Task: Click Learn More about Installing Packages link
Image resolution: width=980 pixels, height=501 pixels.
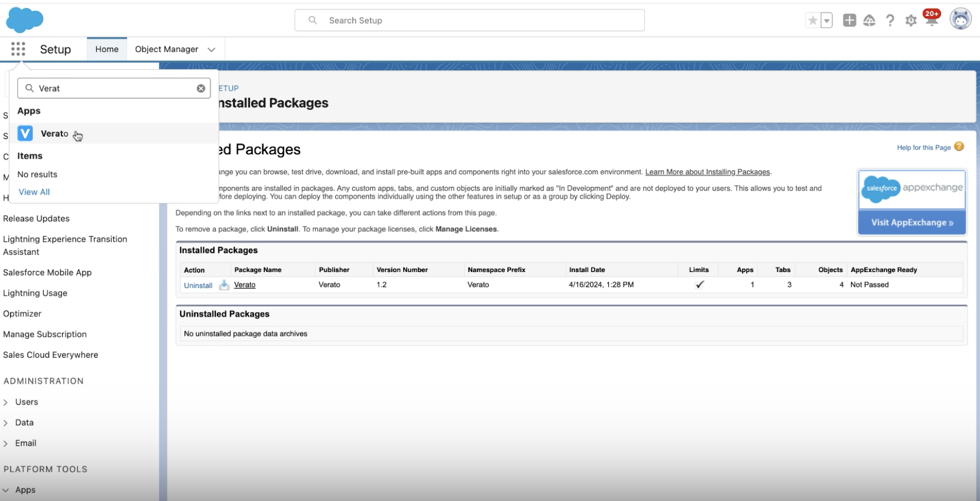Action: tap(707, 172)
